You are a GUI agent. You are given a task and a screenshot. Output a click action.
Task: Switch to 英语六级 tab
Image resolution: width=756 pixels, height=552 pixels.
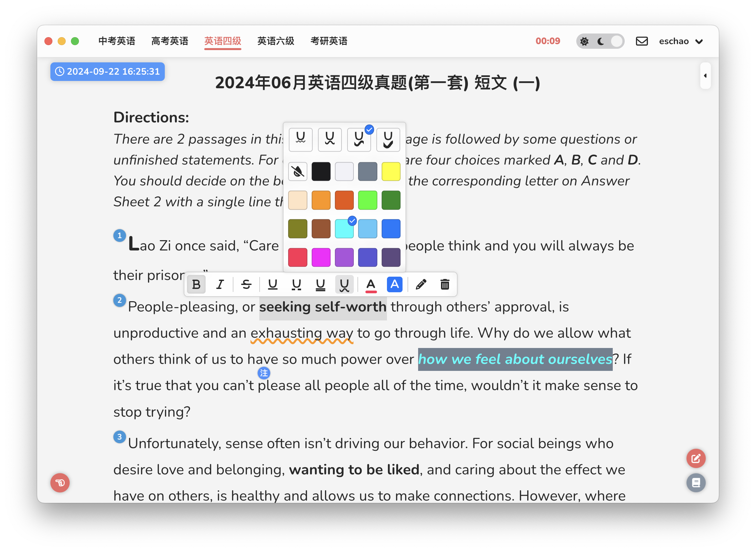(x=276, y=41)
